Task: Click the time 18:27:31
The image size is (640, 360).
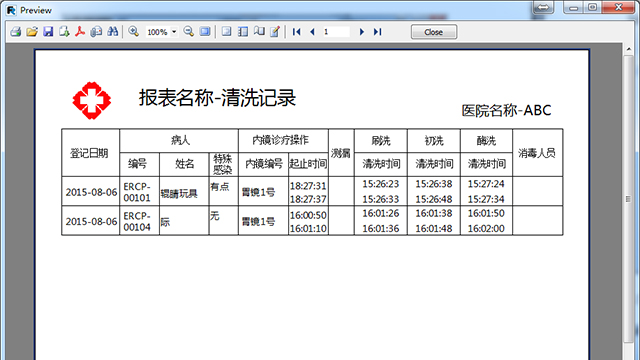Action: [x=308, y=186]
